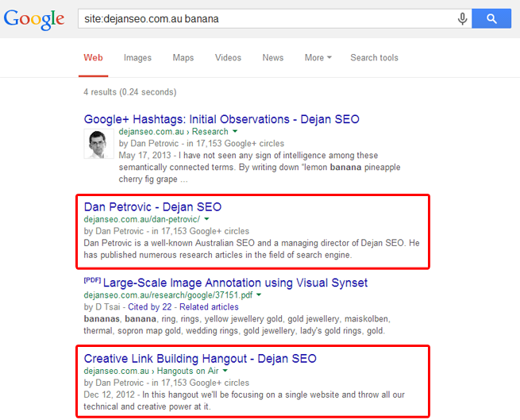The height and width of the screenshot is (420, 520).
Task: Click the Hangouts on Air breadcrumb
Action: click(187, 371)
